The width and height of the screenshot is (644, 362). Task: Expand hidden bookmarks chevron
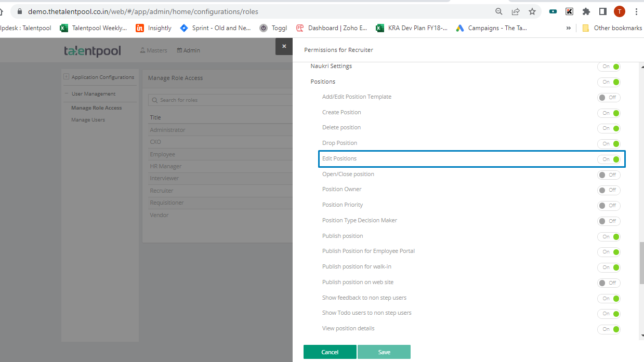pyautogui.click(x=568, y=28)
